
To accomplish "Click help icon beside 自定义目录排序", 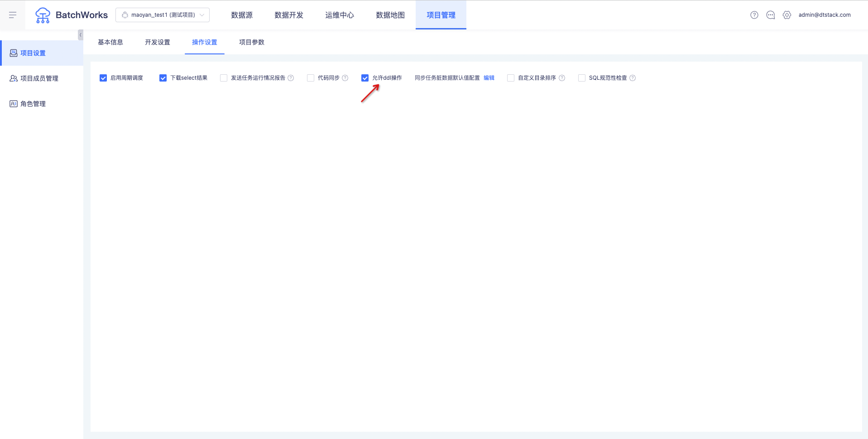I will pos(562,78).
